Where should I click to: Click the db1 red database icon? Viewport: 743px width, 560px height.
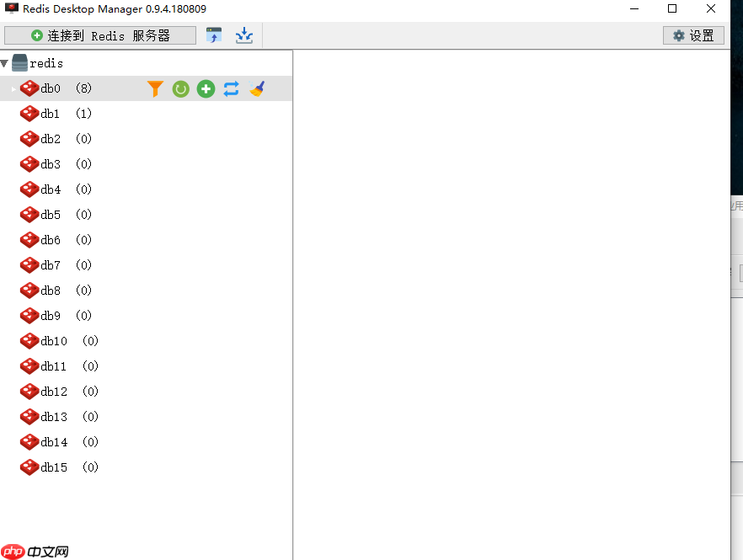coord(29,114)
